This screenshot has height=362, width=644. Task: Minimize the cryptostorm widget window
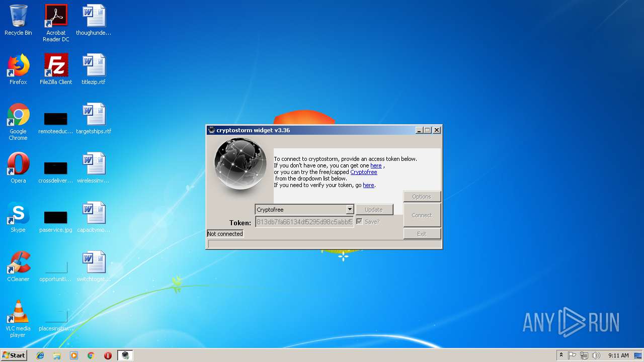[x=419, y=130]
